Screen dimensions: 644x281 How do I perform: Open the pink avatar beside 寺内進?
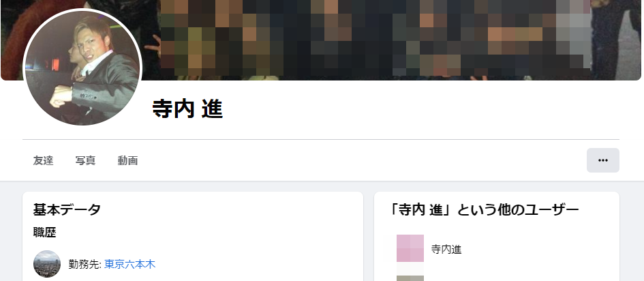coord(410,248)
